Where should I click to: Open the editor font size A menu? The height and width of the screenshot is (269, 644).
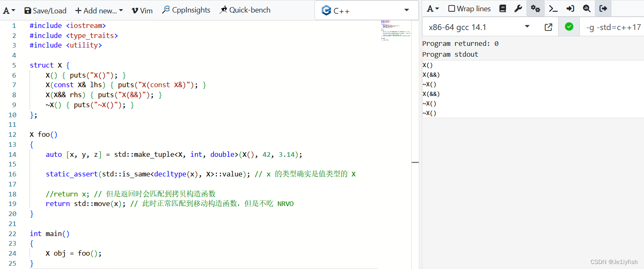(x=9, y=10)
